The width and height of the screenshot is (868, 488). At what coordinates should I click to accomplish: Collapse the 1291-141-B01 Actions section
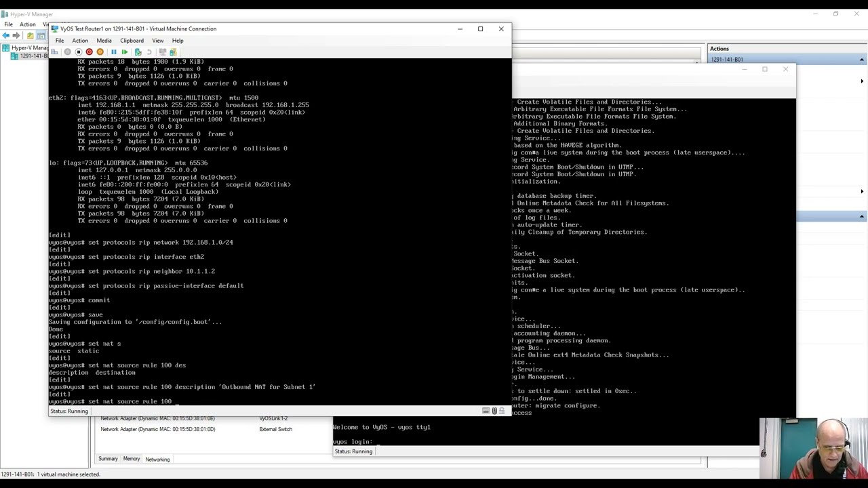coord(862,60)
